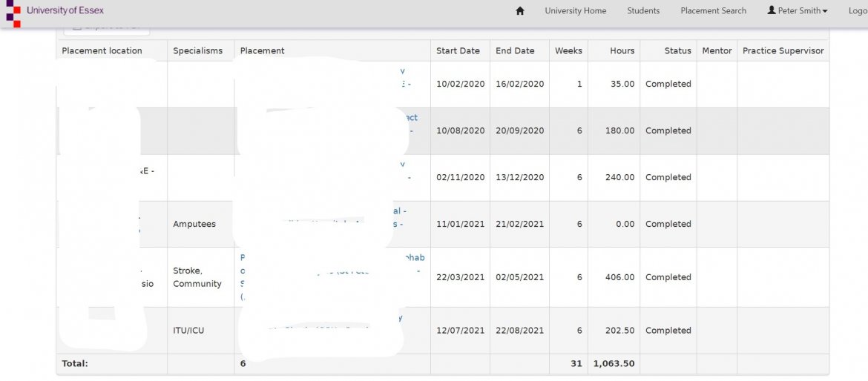This screenshot has height=381, width=868.
Task: Click the ITU/ICU specialism cell
Action: (x=188, y=331)
